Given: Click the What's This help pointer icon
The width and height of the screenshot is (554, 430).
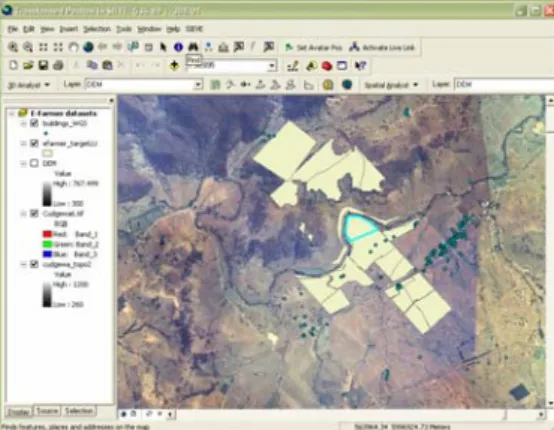Looking at the screenshot, I should [360, 66].
